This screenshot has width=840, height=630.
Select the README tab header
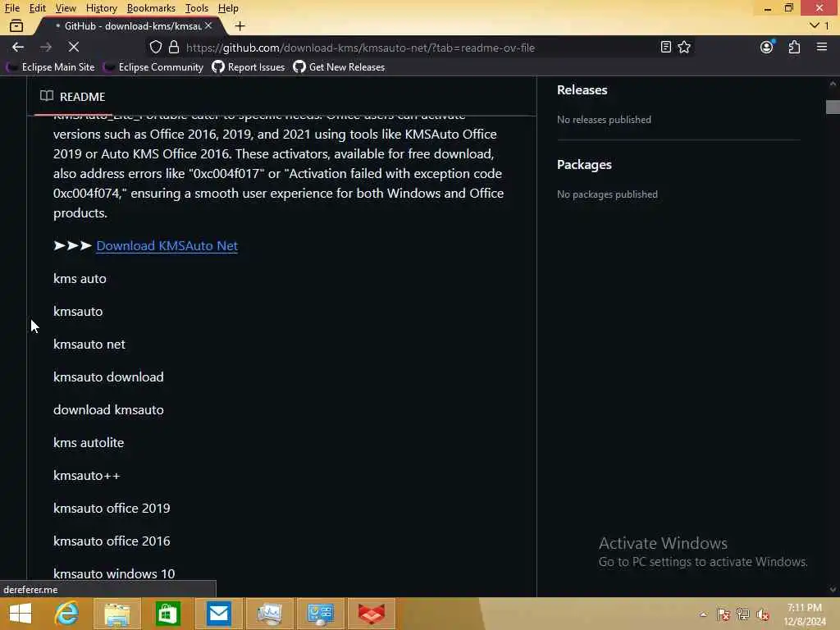click(73, 97)
